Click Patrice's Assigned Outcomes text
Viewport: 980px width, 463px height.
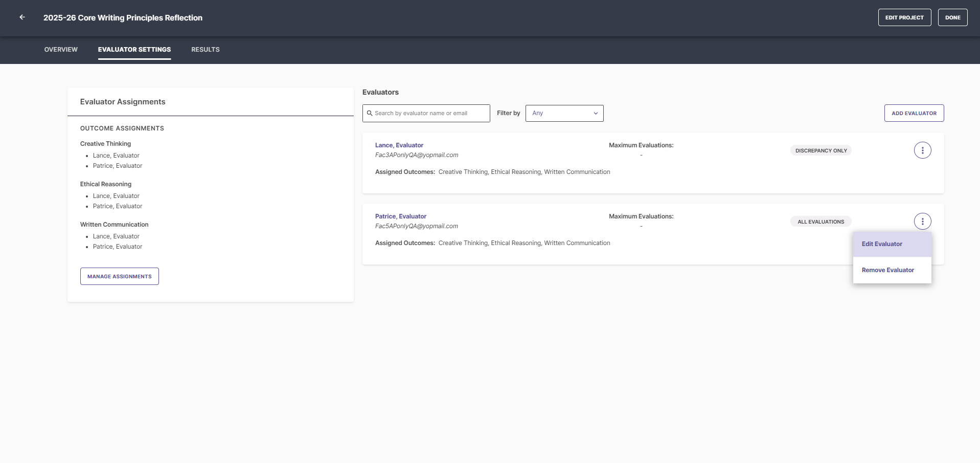point(493,243)
